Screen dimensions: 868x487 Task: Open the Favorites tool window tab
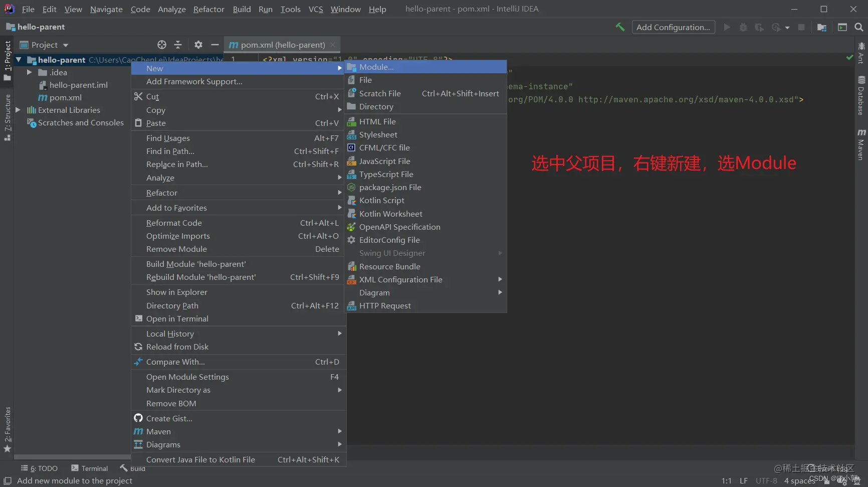tap(7, 429)
